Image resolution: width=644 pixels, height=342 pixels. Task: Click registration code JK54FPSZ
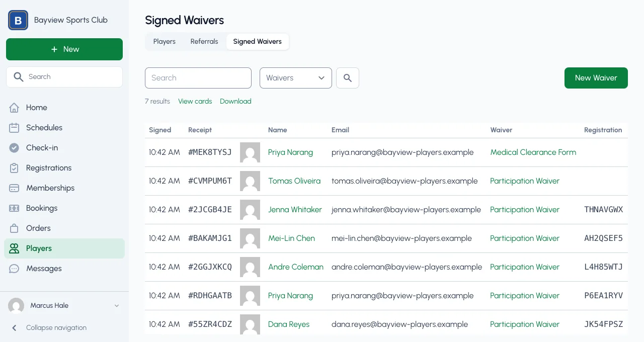604,324
